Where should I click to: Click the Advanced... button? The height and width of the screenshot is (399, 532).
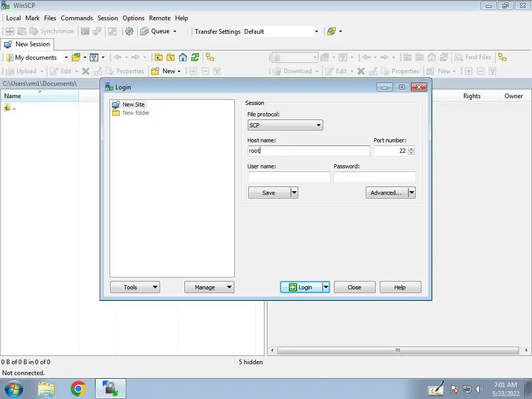tap(387, 193)
